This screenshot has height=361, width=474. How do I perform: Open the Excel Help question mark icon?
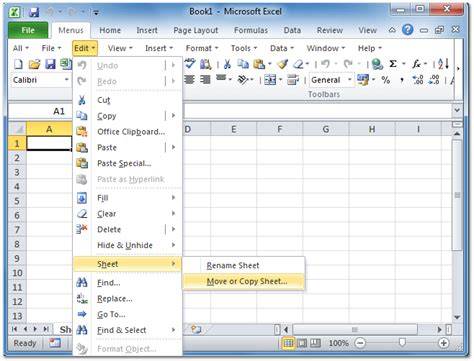click(x=407, y=30)
